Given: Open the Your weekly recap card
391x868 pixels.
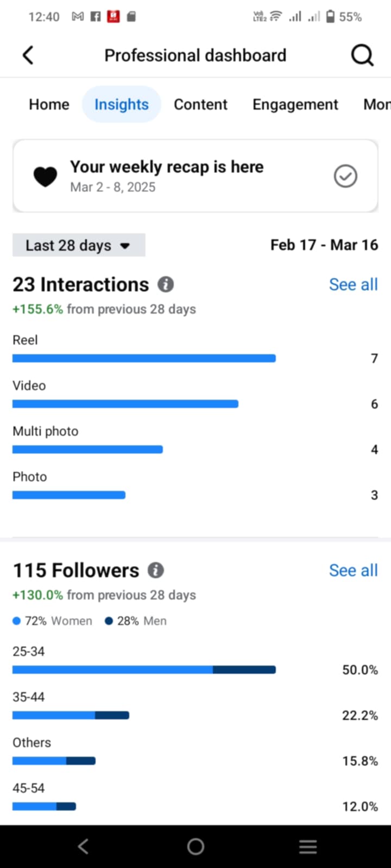Looking at the screenshot, I should click(x=195, y=176).
